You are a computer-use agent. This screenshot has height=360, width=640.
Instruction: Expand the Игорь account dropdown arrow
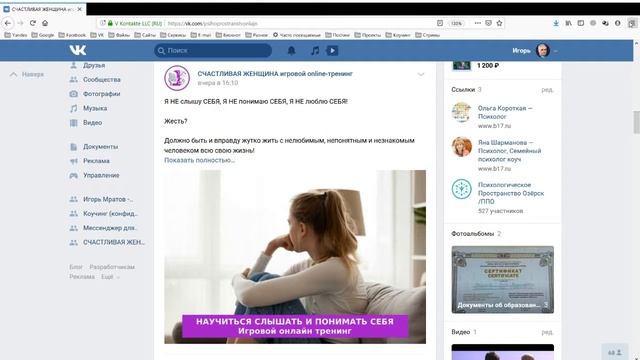[x=556, y=51]
